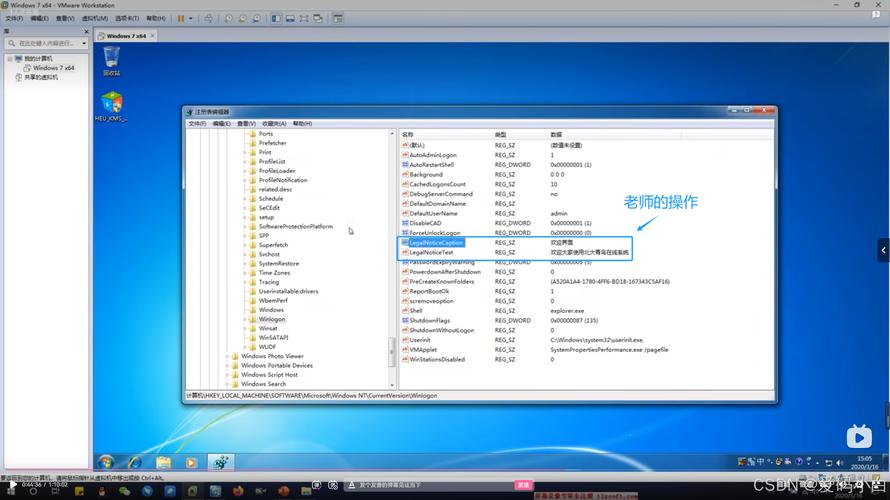The height and width of the screenshot is (500, 890).
Task: Click the registry tree scroll-up arrow
Action: click(392, 133)
